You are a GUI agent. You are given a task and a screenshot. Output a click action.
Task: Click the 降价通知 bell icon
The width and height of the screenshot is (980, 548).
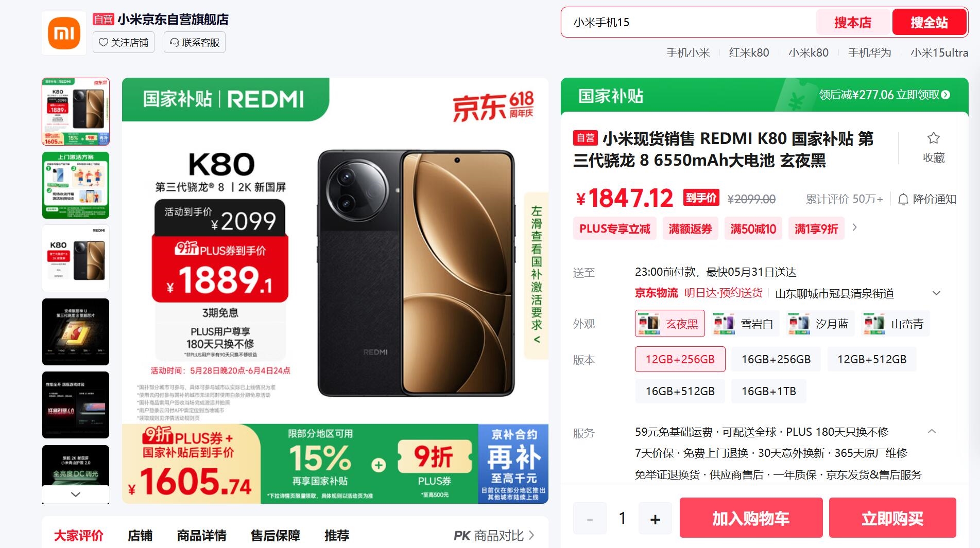pyautogui.click(x=903, y=199)
